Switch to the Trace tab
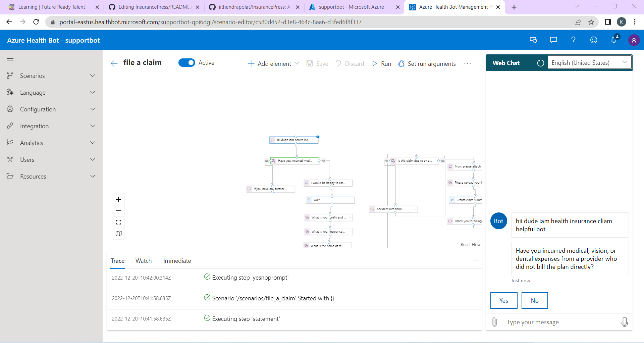This screenshot has height=343, width=644. tap(118, 261)
